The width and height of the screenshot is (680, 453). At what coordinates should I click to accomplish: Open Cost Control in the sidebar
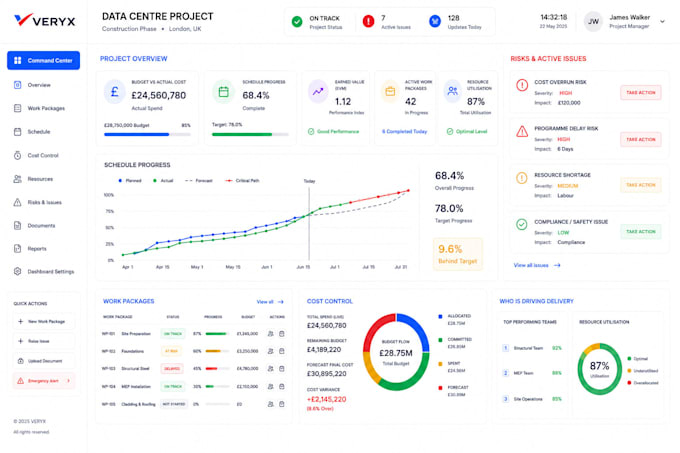[x=43, y=155]
